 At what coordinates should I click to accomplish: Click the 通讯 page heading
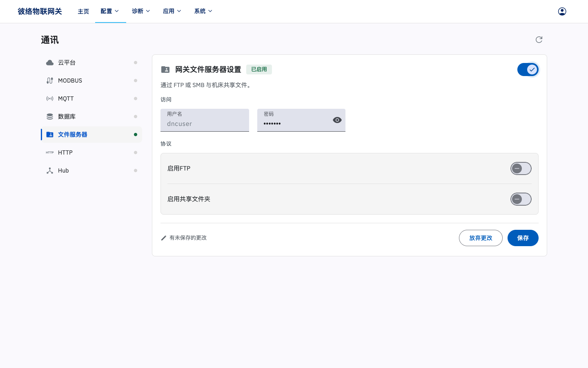(x=50, y=40)
